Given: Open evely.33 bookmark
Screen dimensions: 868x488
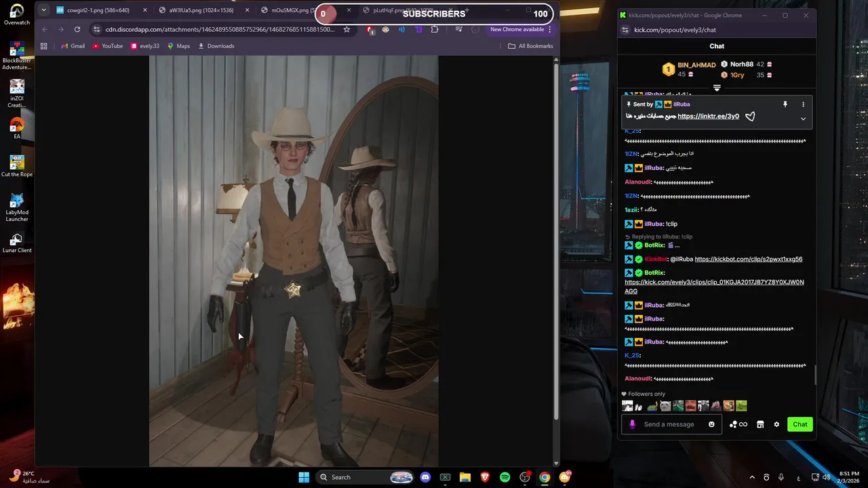Looking at the screenshot, I should 144,46.
